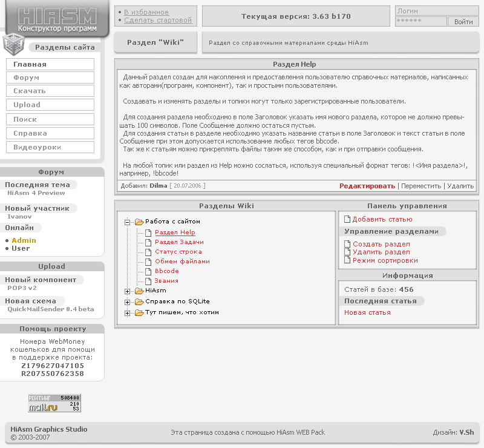Image resolution: width=484 pixels, height=448 pixels.
Task: Click the folder icon next to HiAsm node
Action: [x=139, y=291]
